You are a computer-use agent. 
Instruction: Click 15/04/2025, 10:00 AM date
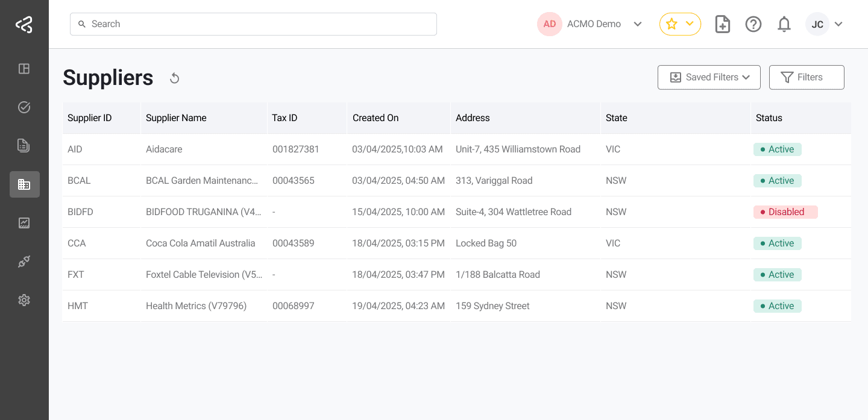click(398, 212)
